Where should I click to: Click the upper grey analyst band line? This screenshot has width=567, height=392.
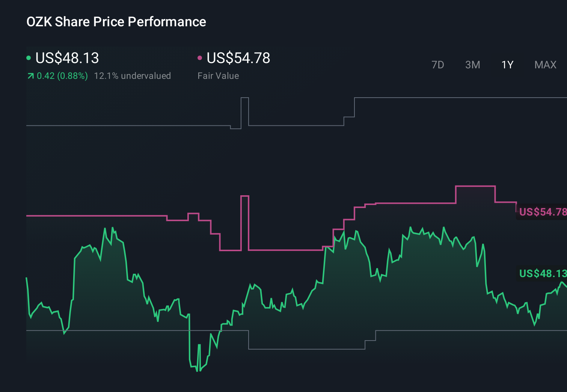(113, 125)
